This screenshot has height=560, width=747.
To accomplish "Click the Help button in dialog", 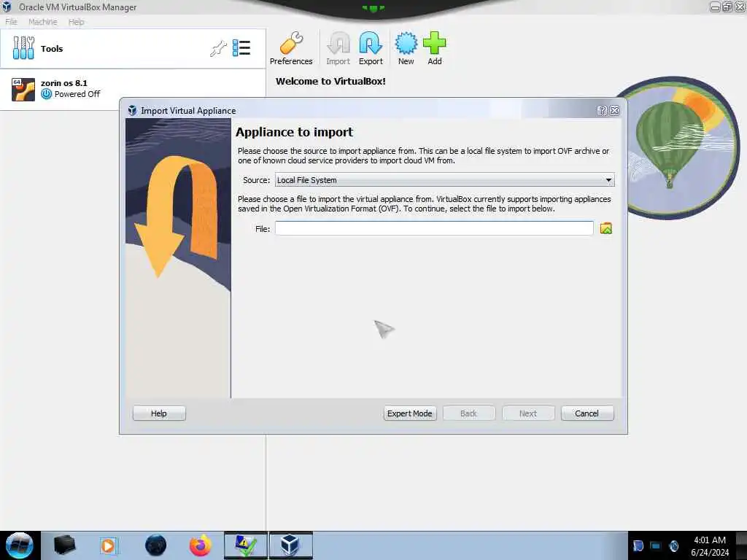I will 159,413.
